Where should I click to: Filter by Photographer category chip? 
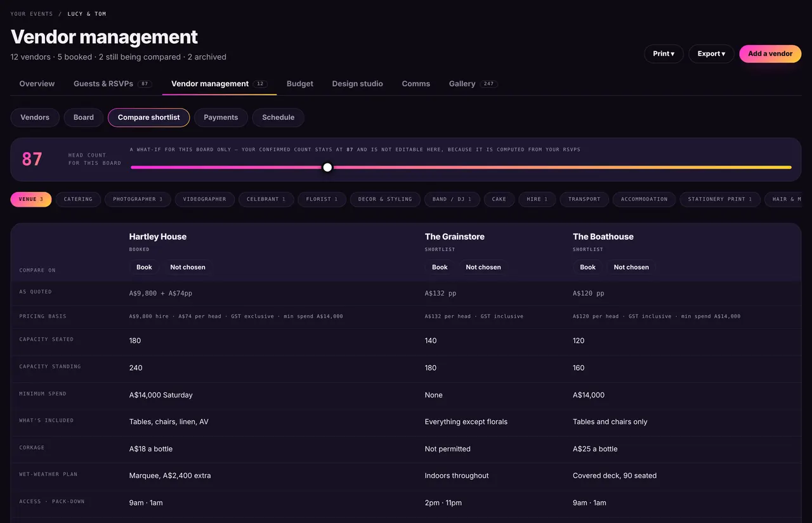click(138, 199)
